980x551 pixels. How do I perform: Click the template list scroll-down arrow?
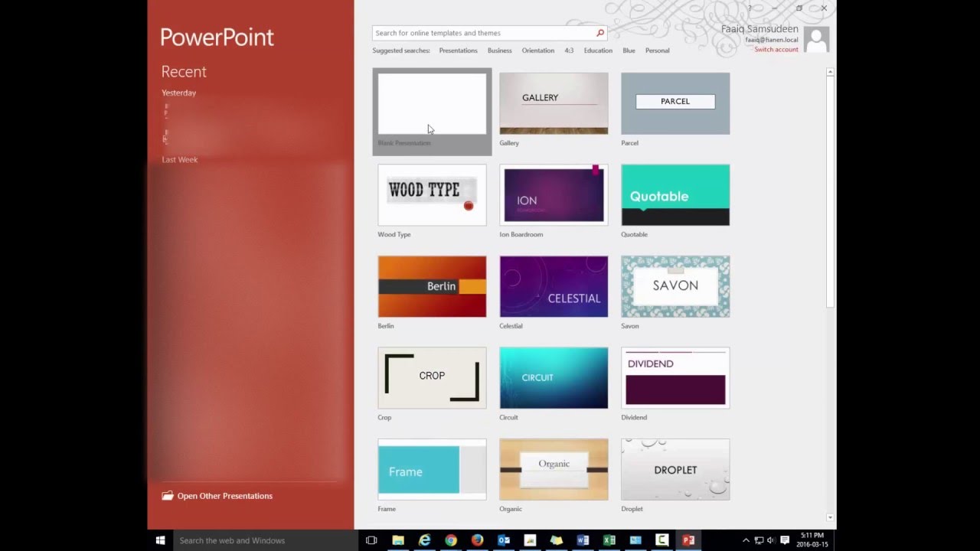[x=830, y=518]
